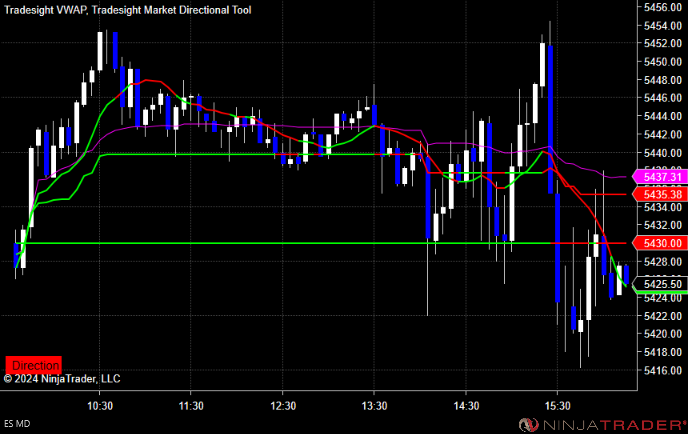This screenshot has width=688, height=434.
Task: Click the 15:30 time axis label
Action: [x=557, y=406]
